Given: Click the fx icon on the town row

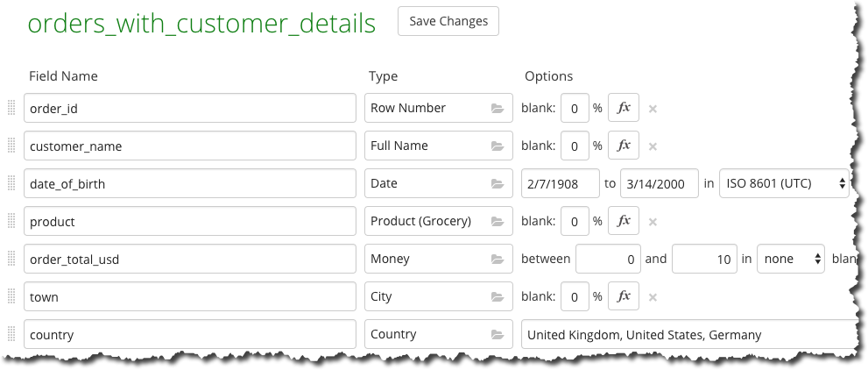Looking at the screenshot, I should [x=624, y=296].
